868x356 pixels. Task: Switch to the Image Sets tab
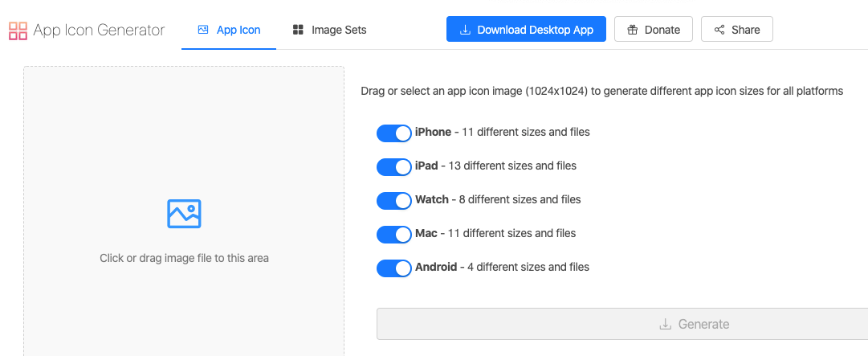(339, 30)
